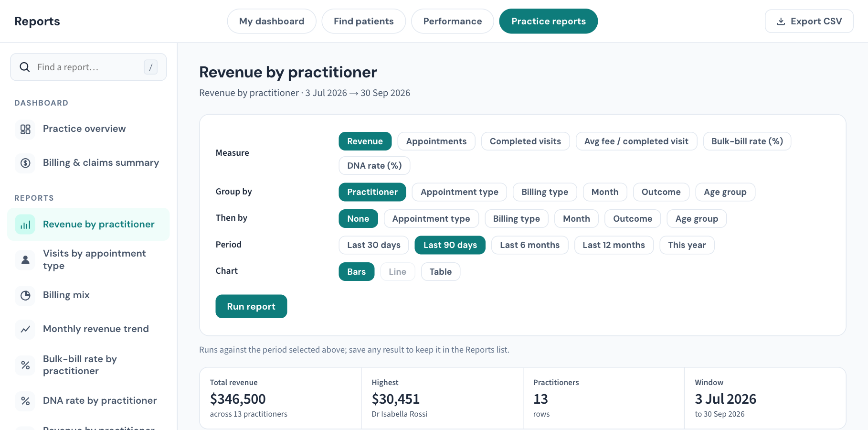Choose This year period
This screenshot has height=430, width=868.
[687, 245]
